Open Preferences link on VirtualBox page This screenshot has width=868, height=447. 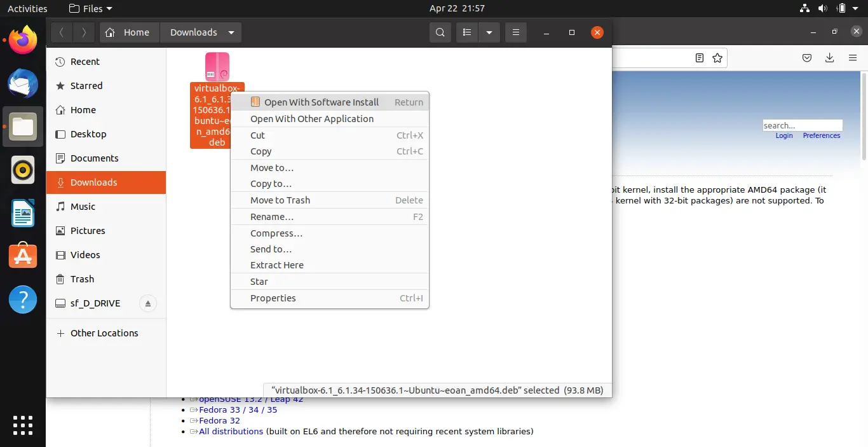coord(822,135)
